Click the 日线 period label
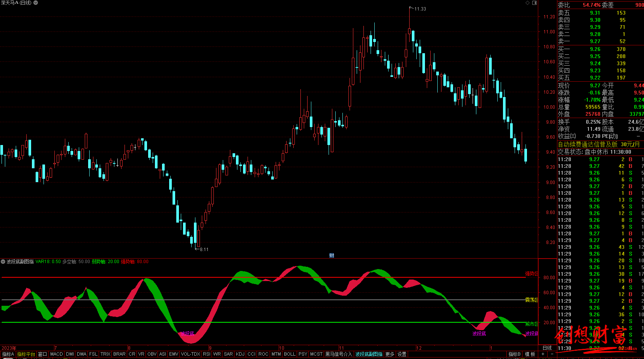644x359 pixels. pos(547,348)
